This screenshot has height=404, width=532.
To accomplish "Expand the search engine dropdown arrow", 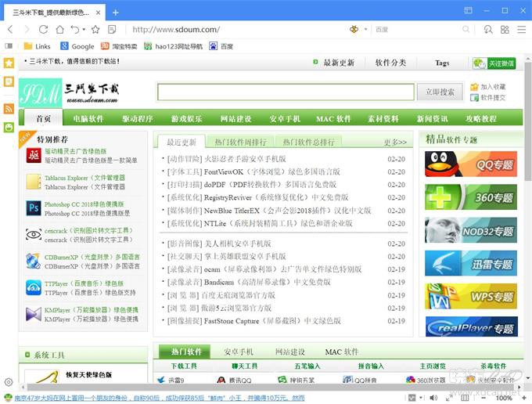I will (x=366, y=30).
